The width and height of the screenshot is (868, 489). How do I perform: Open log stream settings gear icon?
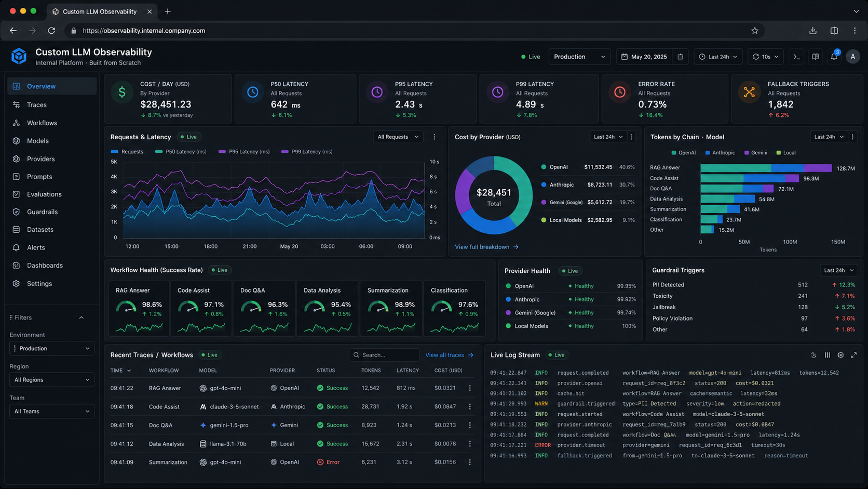[x=840, y=355]
